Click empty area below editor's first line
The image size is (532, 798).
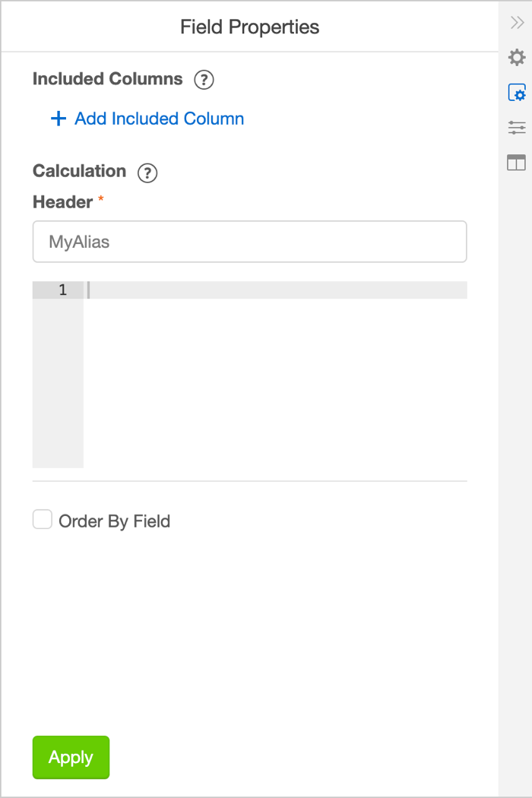274,380
